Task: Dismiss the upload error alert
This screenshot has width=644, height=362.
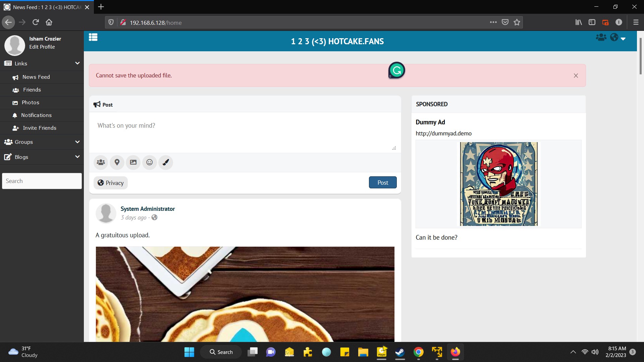Action: tap(576, 76)
